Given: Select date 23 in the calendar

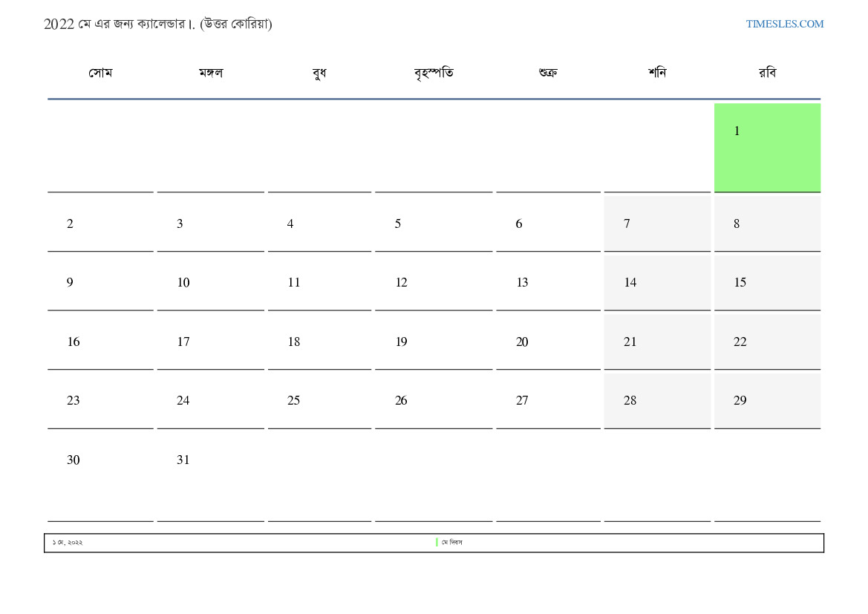Looking at the screenshot, I should [x=100, y=401].
